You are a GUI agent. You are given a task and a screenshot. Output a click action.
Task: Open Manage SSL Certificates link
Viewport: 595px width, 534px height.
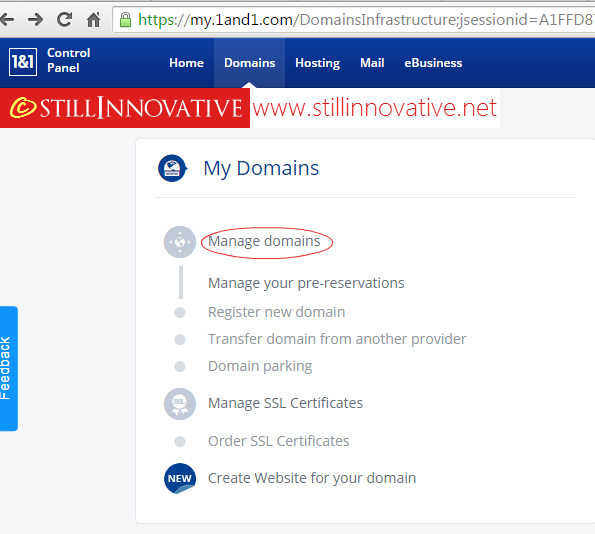285,403
